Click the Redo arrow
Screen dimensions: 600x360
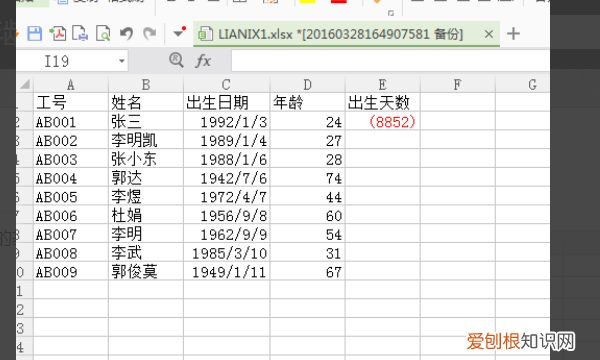point(149,34)
